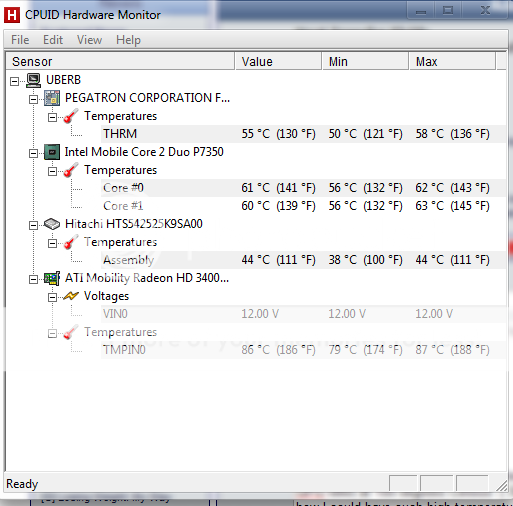The image size is (513, 506).
Task: Click thermometer icon under Intel CPU Temperatures
Action: click(x=71, y=170)
